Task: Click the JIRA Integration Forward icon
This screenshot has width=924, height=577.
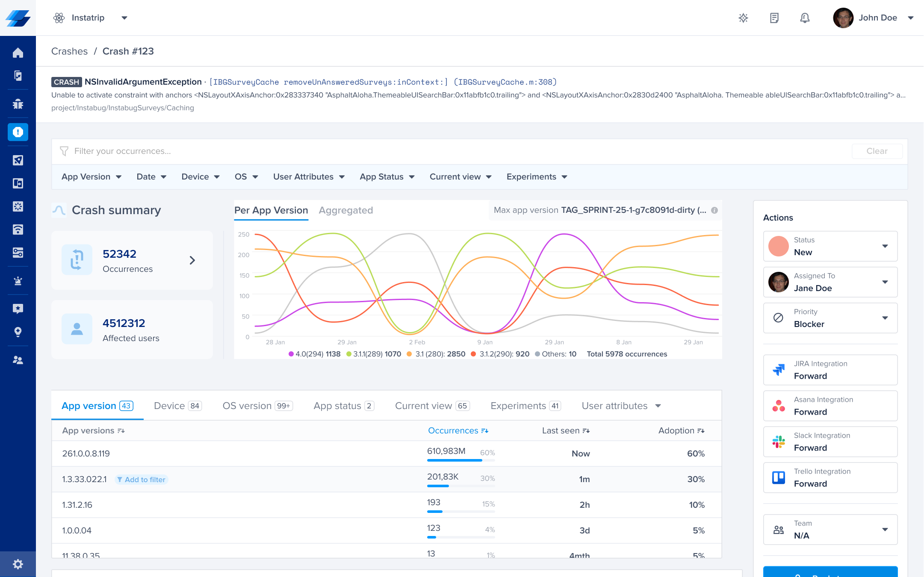Action: pos(779,370)
